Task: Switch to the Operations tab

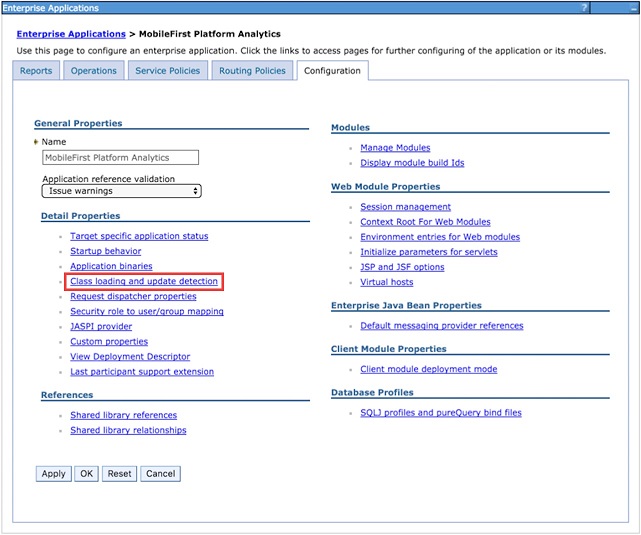Action: click(94, 71)
